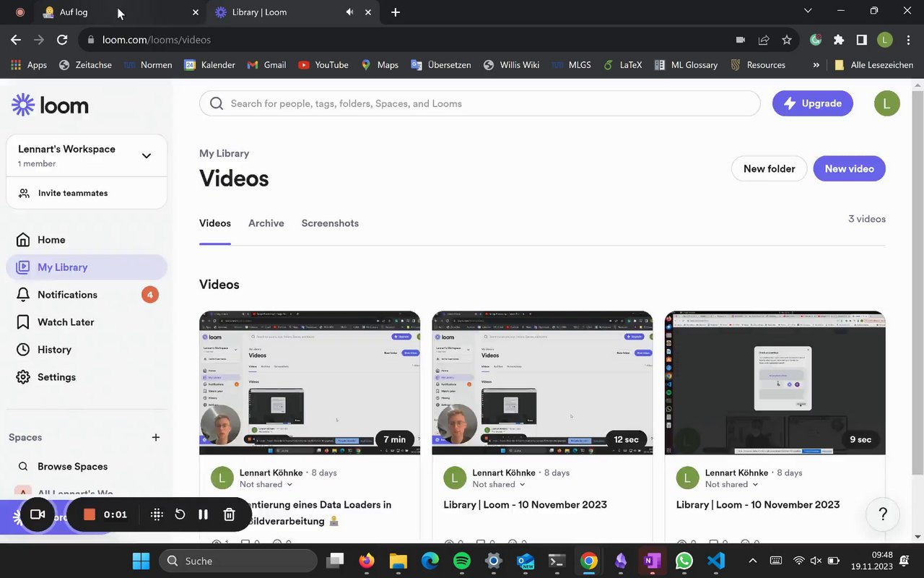Click the Upgrade button

pyautogui.click(x=813, y=103)
